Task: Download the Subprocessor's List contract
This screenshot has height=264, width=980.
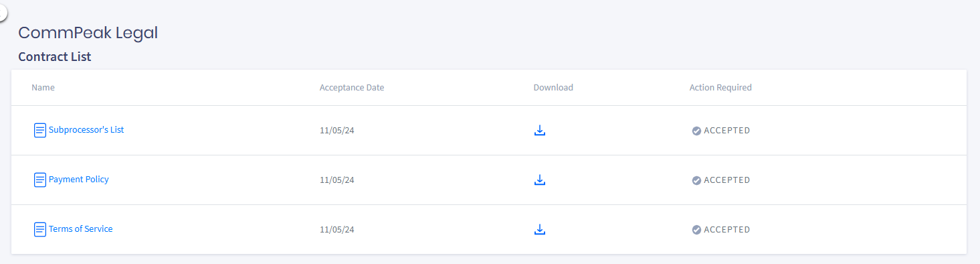Action: pyautogui.click(x=540, y=131)
